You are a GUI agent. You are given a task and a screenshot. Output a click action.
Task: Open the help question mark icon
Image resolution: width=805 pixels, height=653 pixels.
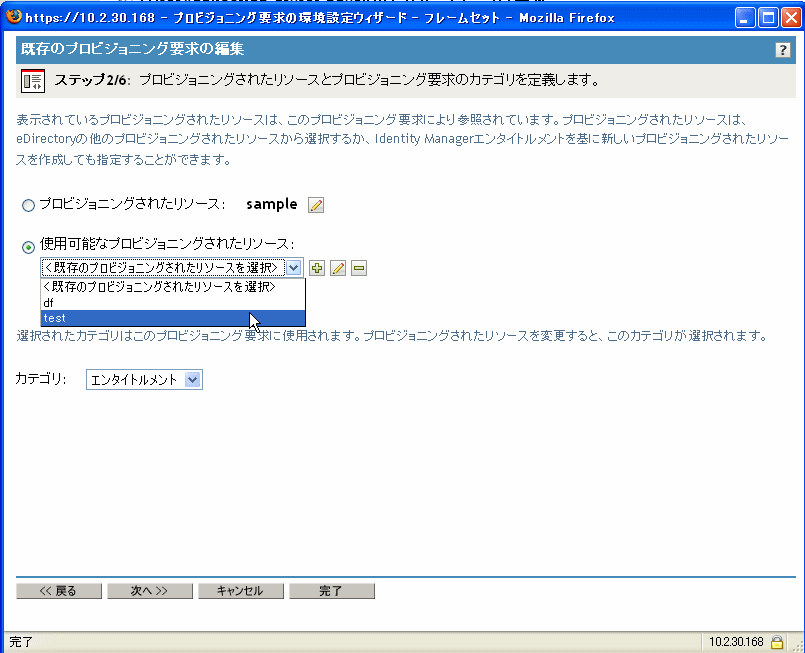[x=782, y=50]
